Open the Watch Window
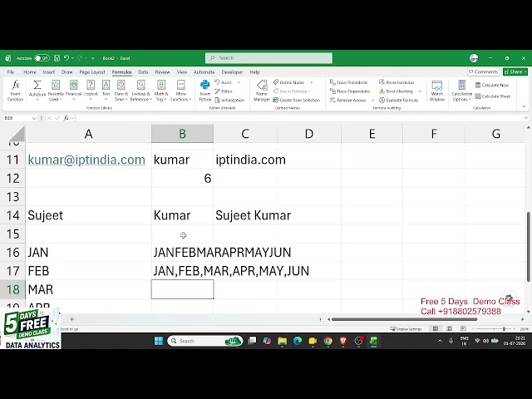This screenshot has width=532, height=399. [437, 91]
